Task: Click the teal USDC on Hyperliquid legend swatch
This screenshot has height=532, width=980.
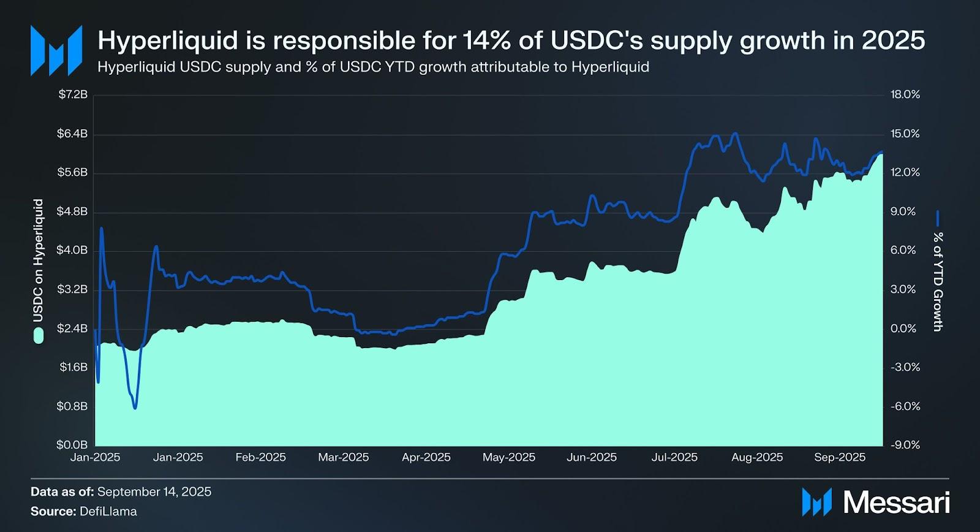Action: (39, 335)
